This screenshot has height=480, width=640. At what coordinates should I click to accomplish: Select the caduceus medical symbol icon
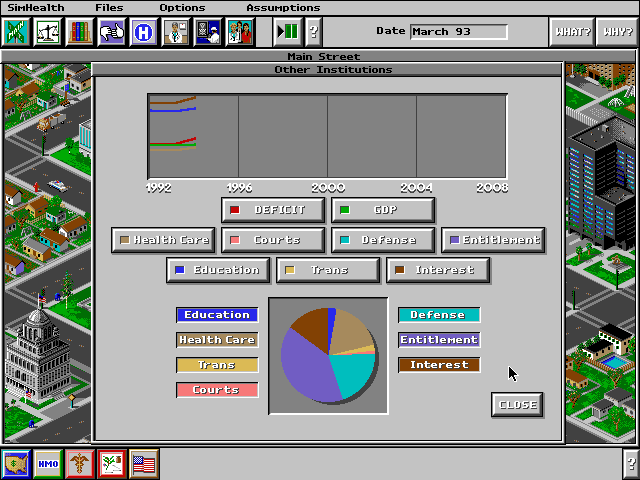pos(80,463)
